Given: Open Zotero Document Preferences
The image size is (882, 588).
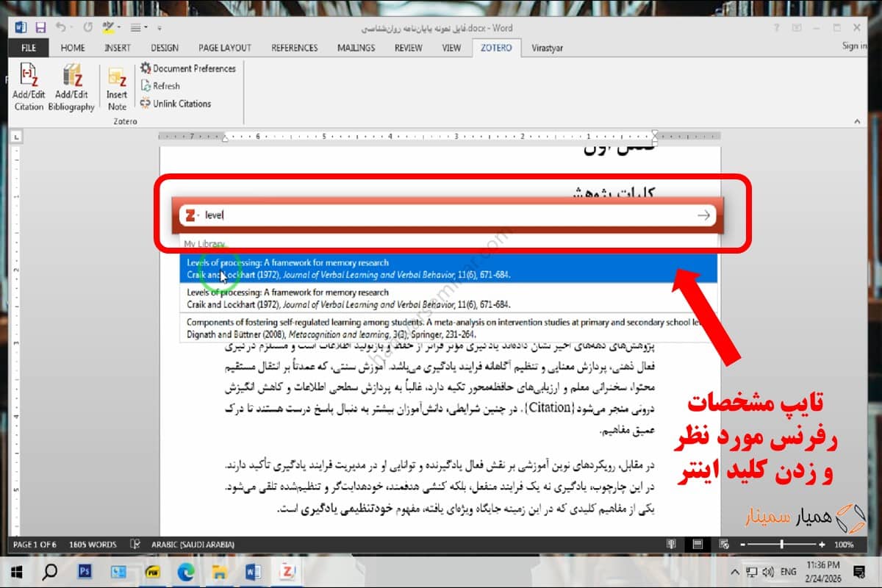Looking at the screenshot, I should [x=188, y=68].
